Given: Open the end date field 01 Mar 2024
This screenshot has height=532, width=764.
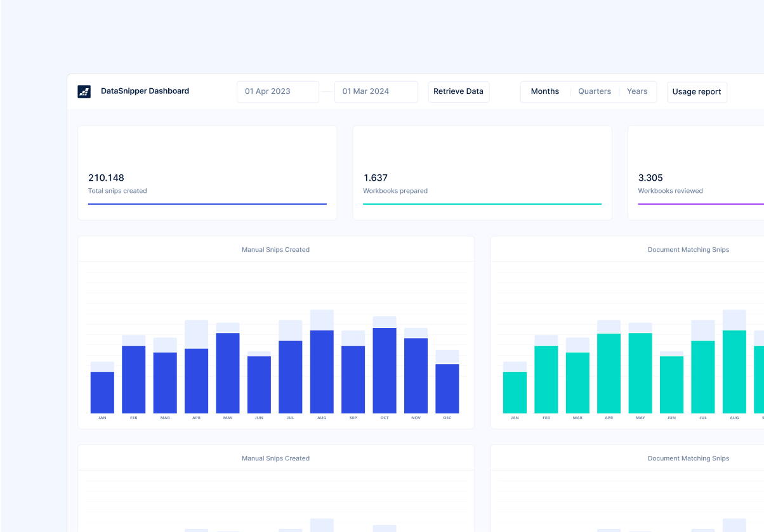Looking at the screenshot, I should (x=376, y=91).
